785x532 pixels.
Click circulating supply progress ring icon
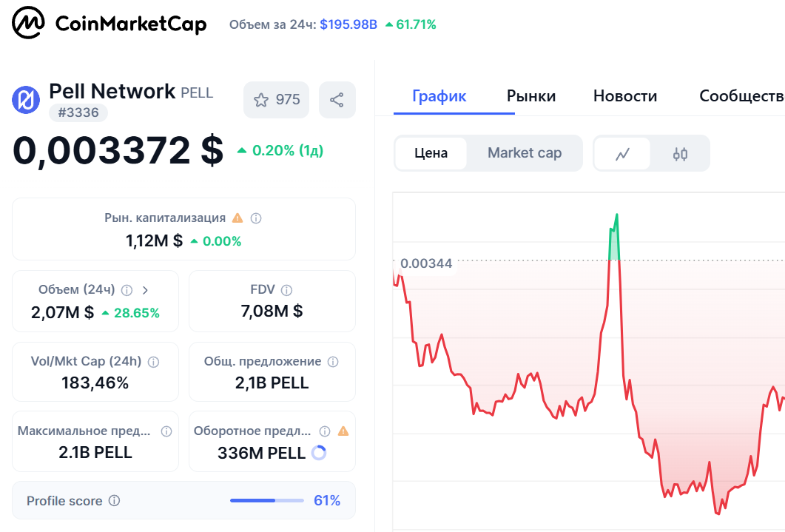319,453
